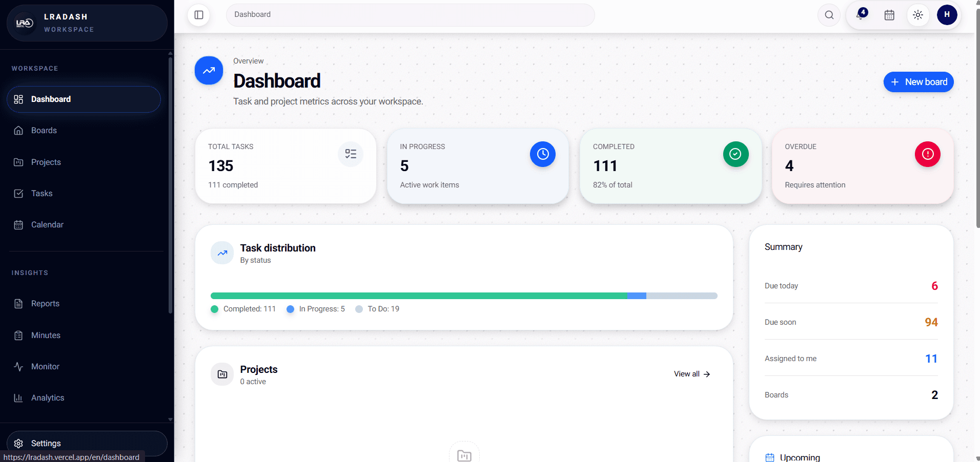This screenshot has height=462, width=980.
Task: Click the gray To Do legend dot
Action: (x=359, y=309)
